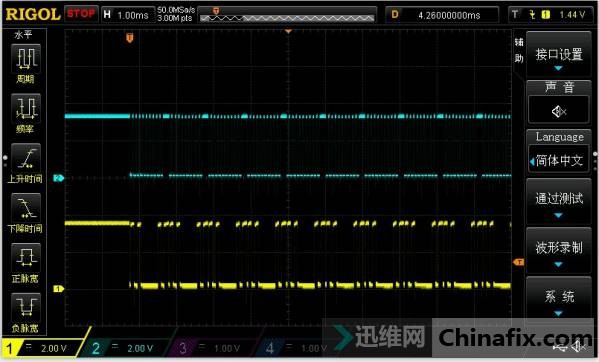The image size is (599, 362).
Task: Choose the 下降时间 fall time icon
Action: point(26,208)
